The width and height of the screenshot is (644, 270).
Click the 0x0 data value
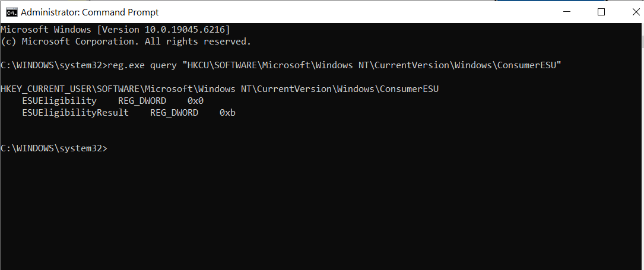point(195,101)
